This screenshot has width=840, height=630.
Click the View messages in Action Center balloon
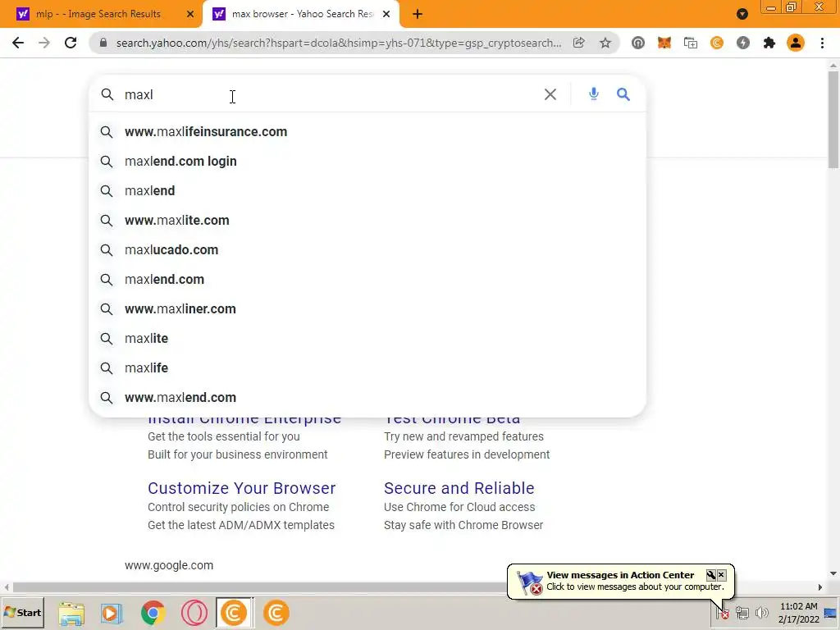620,581
